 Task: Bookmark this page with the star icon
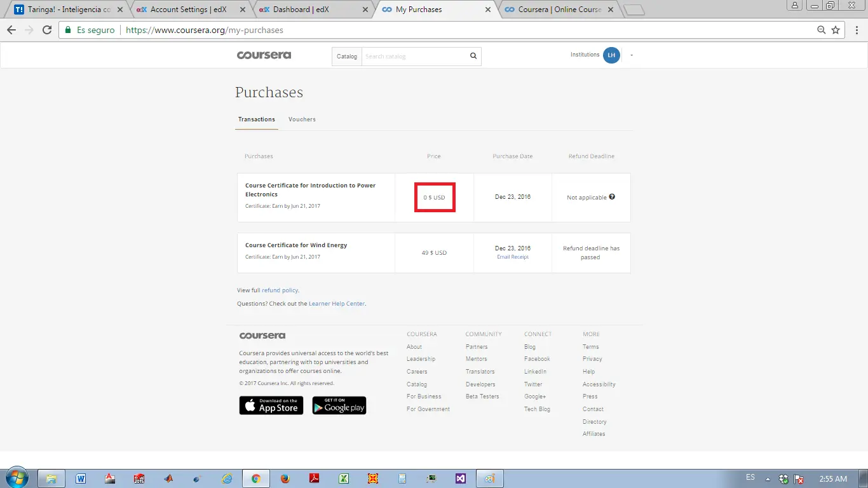836,30
